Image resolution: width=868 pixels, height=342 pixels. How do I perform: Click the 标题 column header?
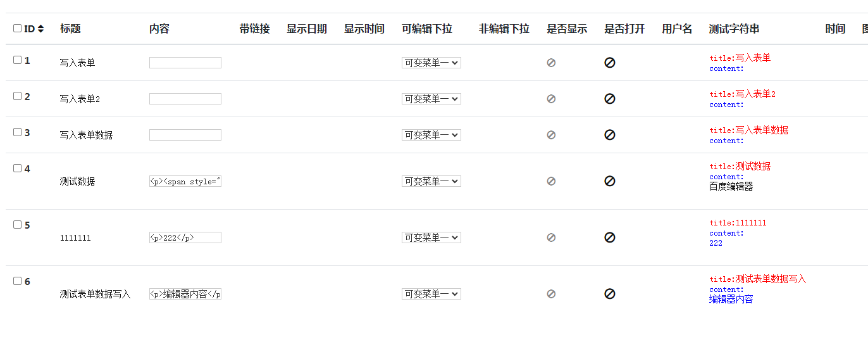[70, 28]
